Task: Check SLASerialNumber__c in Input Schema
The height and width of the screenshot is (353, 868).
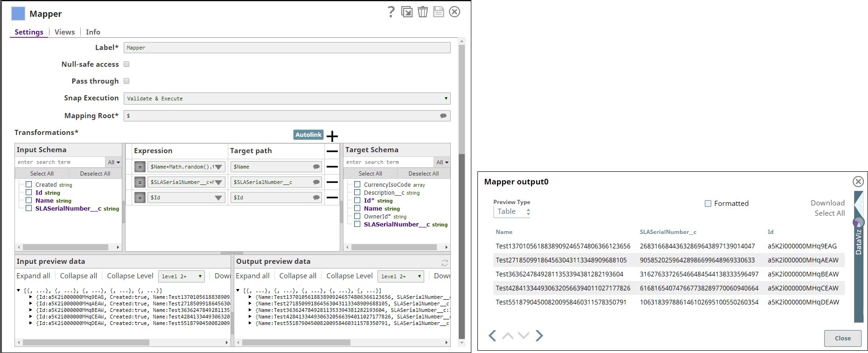Action: point(29,208)
